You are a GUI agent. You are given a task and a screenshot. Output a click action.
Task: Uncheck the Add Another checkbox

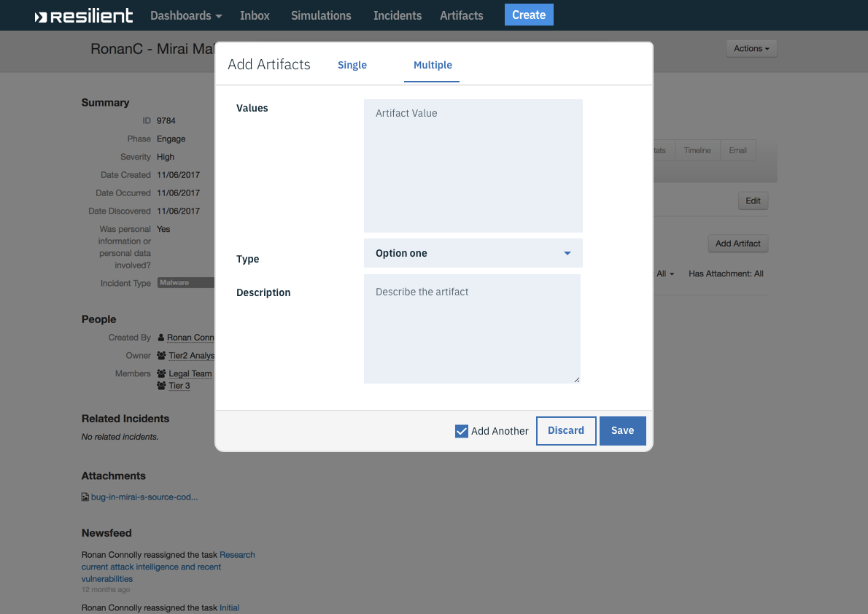(x=462, y=431)
